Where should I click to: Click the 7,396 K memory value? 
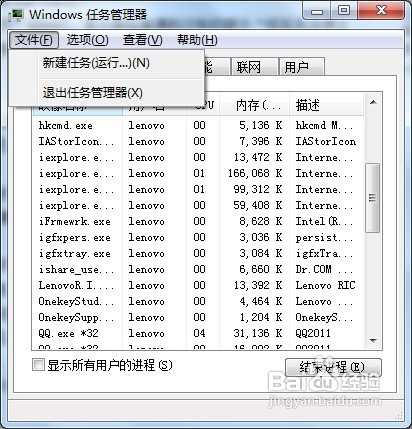tap(261, 141)
